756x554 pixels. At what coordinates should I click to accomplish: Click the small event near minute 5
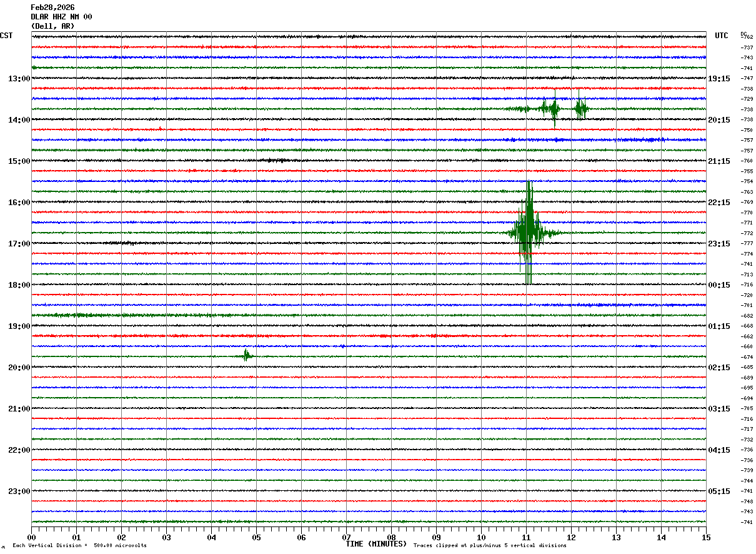tap(247, 356)
